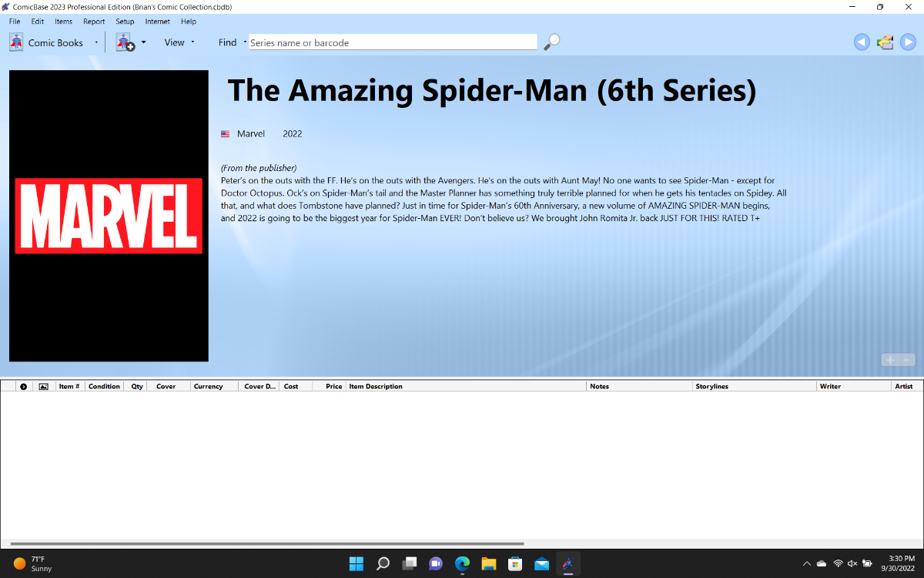Open the Comic Books dropdown arrow
This screenshot has height=578, width=924.
96,42
